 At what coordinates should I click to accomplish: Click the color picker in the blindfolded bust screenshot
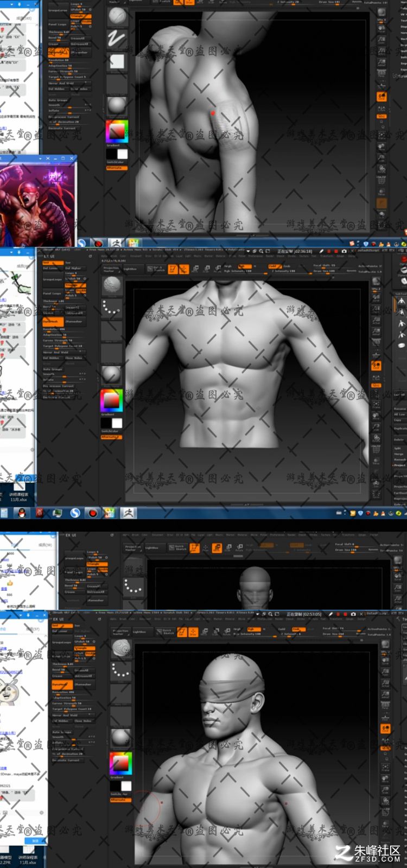(120, 763)
